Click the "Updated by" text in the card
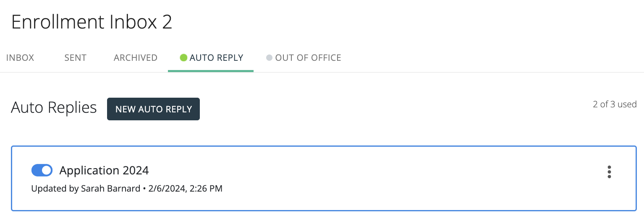Screen dimensions: 644x218 [x=55, y=189]
